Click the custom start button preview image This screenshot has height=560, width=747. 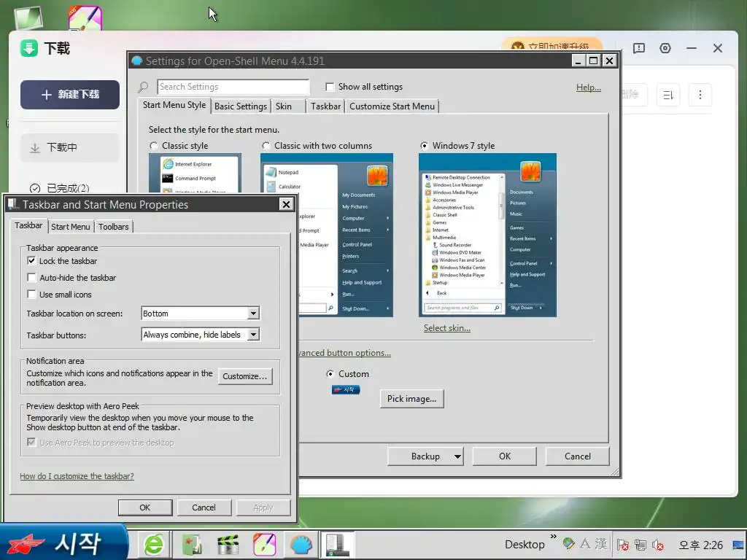point(345,390)
